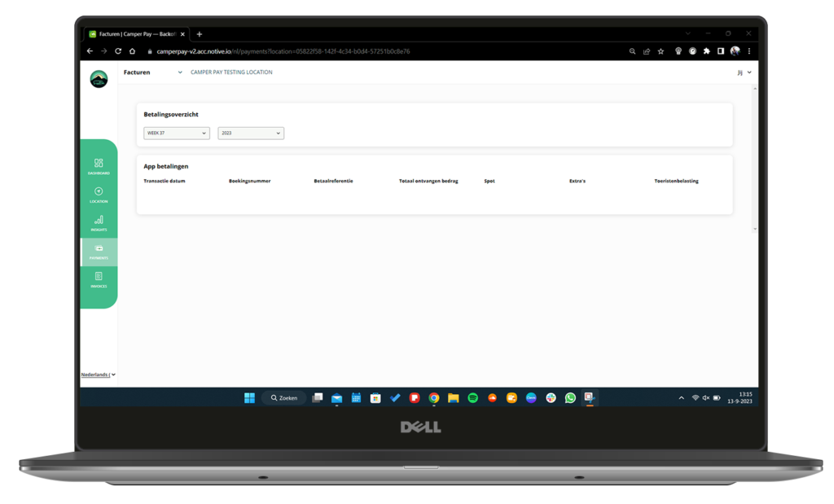Screen dimensions: 834x504
Task: Open Spotify from the taskbar
Action: [473, 398]
